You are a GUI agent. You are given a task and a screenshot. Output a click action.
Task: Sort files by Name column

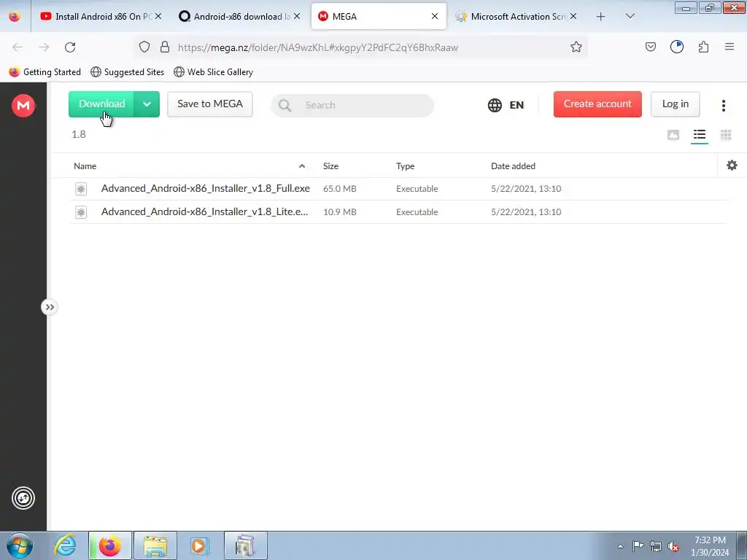[85, 166]
